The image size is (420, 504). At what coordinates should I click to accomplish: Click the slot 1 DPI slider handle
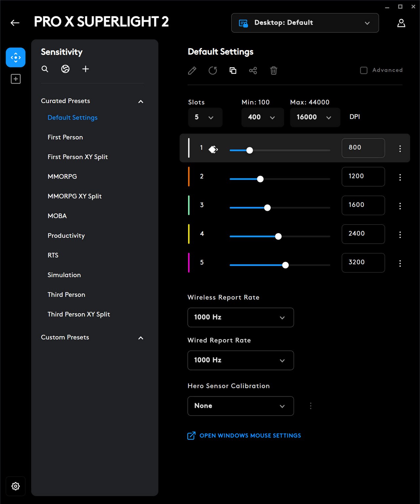(250, 150)
